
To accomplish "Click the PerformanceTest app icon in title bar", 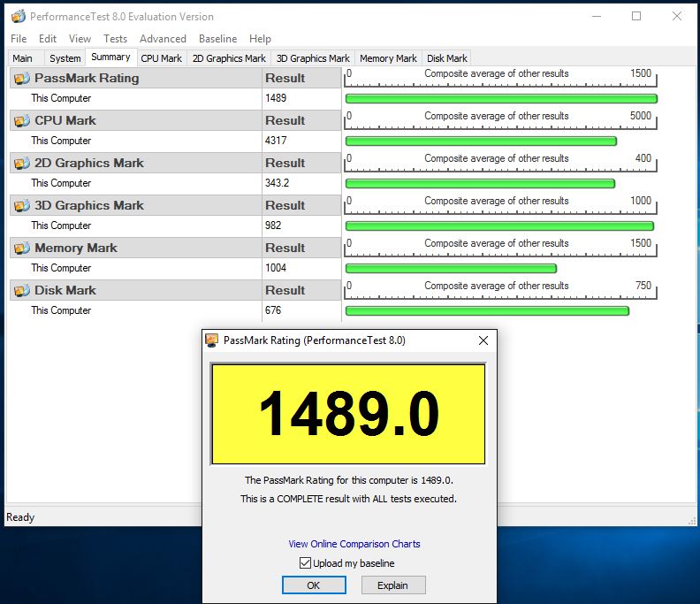I will coord(19,17).
